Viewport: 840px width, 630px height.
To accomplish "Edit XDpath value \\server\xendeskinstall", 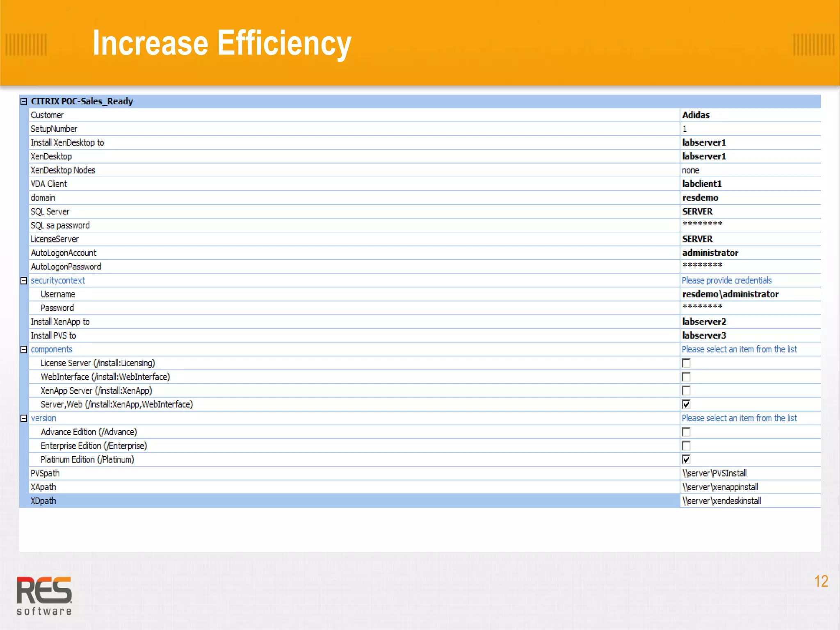I will [721, 501].
